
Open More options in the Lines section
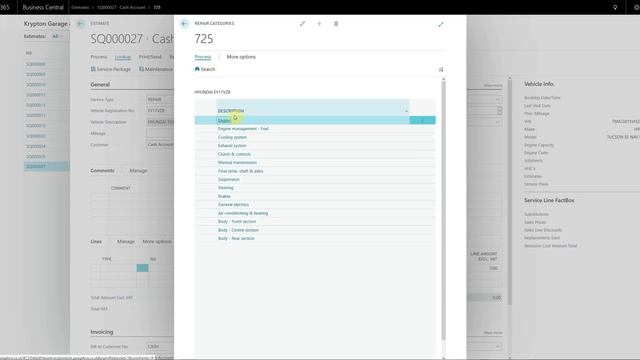click(x=157, y=242)
